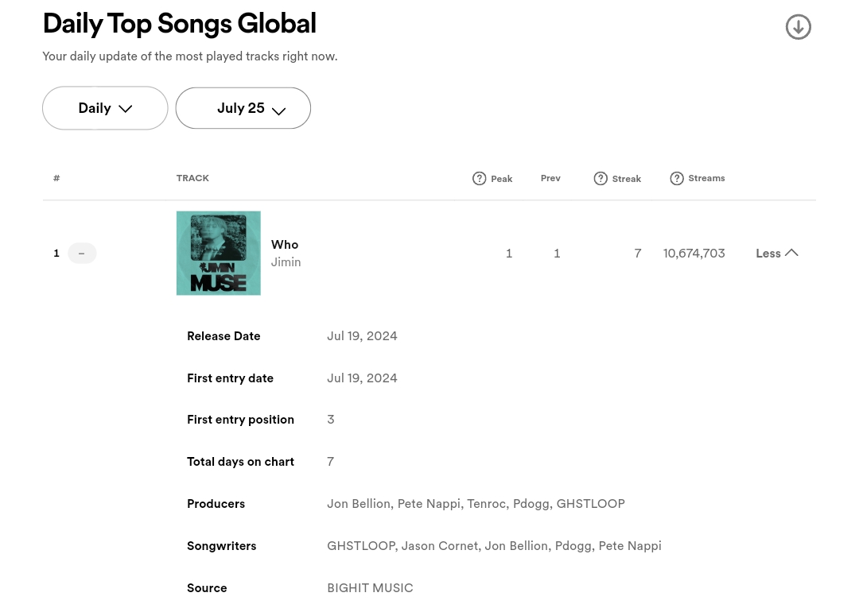Image resolution: width=859 pixels, height=616 pixels.
Task: Click the Streak column label
Action: [x=626, y=179]
